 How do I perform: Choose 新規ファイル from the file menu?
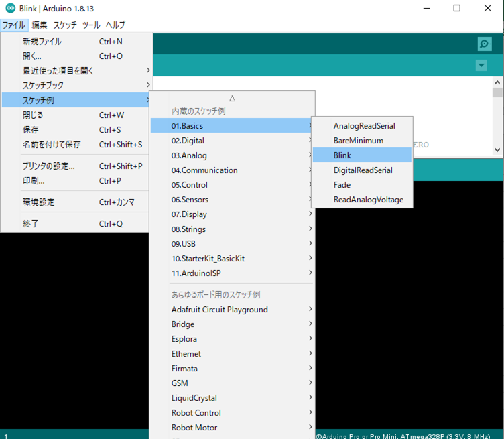tap(76, 42)
